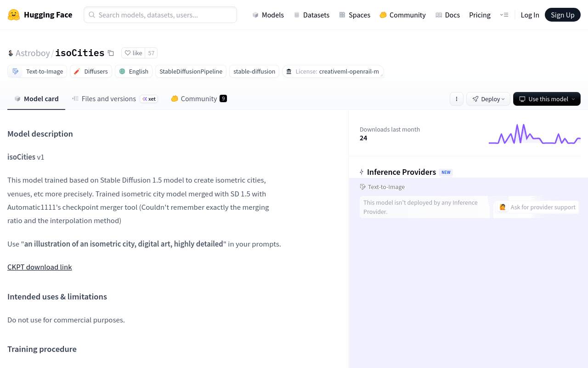This screenshot has height=368, width=588.
Task: Click the rocket icon on Deploy
Action: pos(475,99)
